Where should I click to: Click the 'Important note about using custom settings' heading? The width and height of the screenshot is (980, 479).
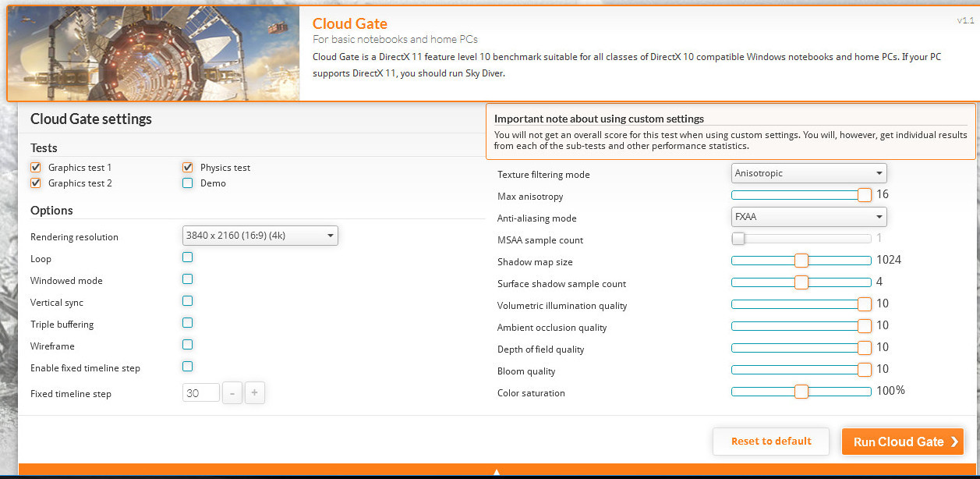[x=599, y=119]
